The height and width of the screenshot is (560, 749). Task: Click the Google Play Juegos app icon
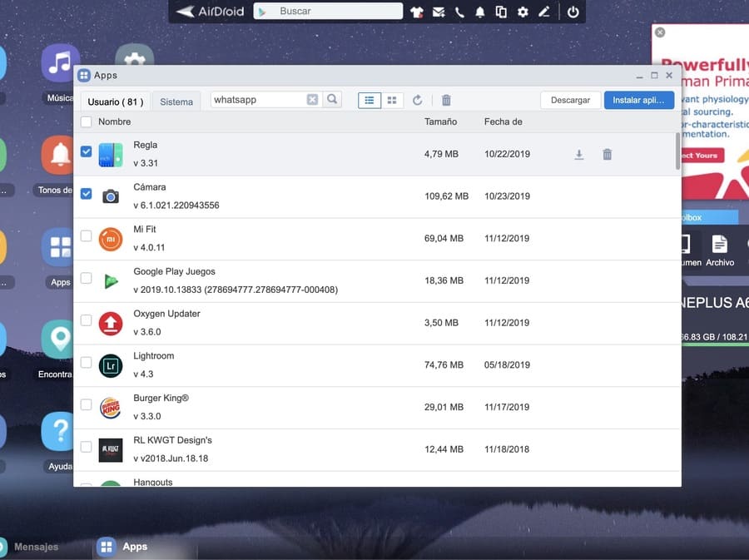coord(111,281)
